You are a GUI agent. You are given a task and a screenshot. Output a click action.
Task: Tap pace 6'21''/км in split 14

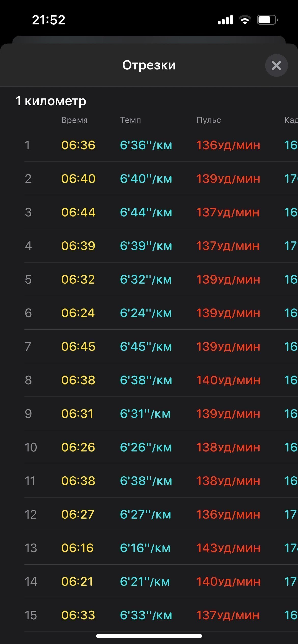(x=145, y=582)
